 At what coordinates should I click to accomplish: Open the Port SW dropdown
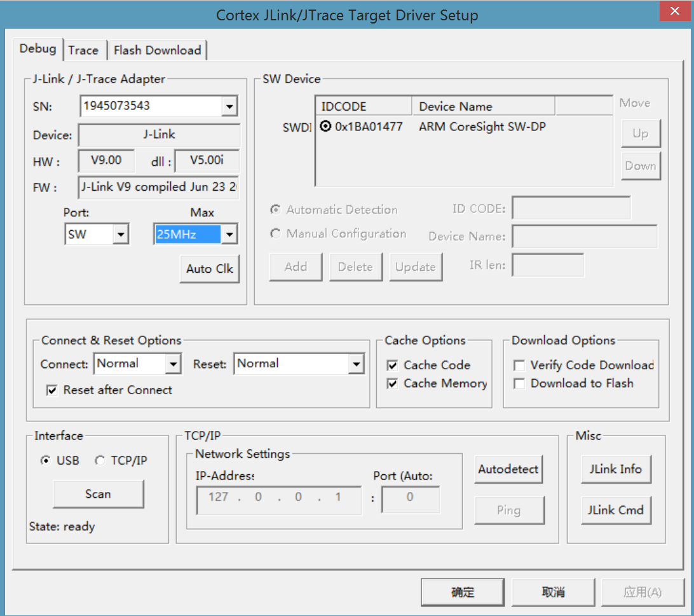120,235
